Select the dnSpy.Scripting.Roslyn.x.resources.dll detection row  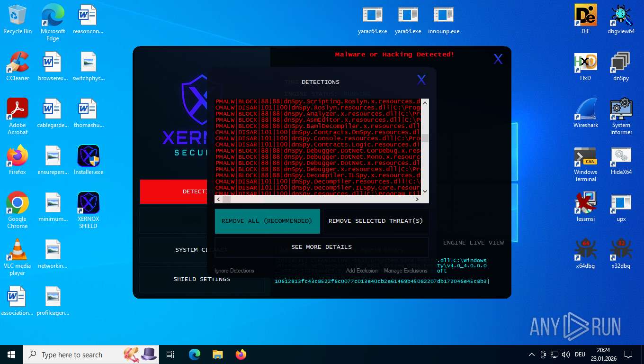point(318,101)
